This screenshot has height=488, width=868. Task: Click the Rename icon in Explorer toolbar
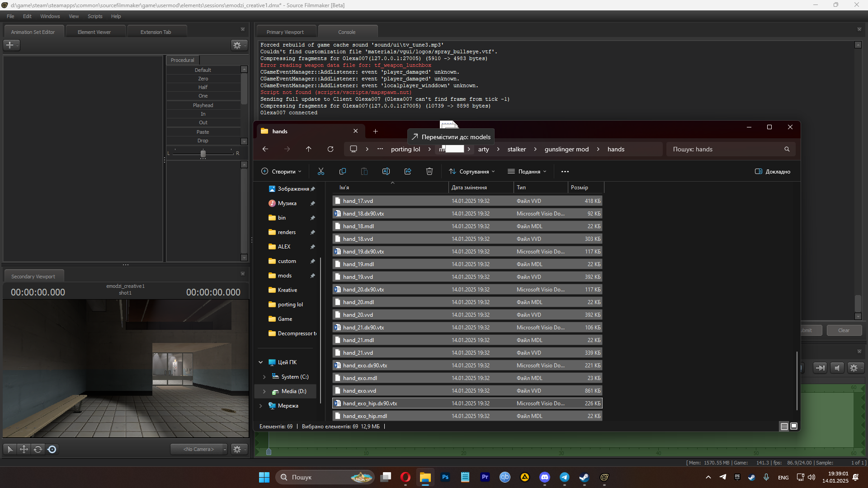point(386,172)
